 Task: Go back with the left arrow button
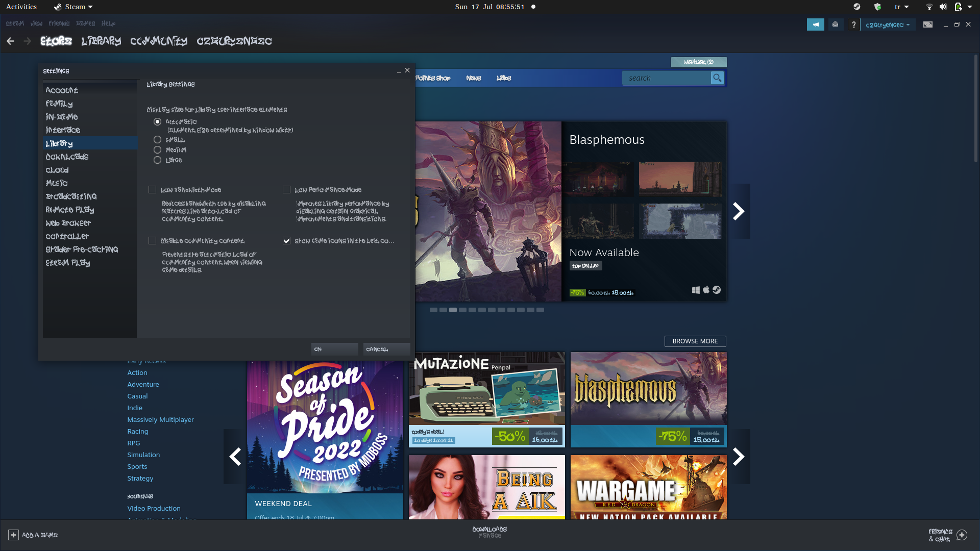(x=10, y=41)
